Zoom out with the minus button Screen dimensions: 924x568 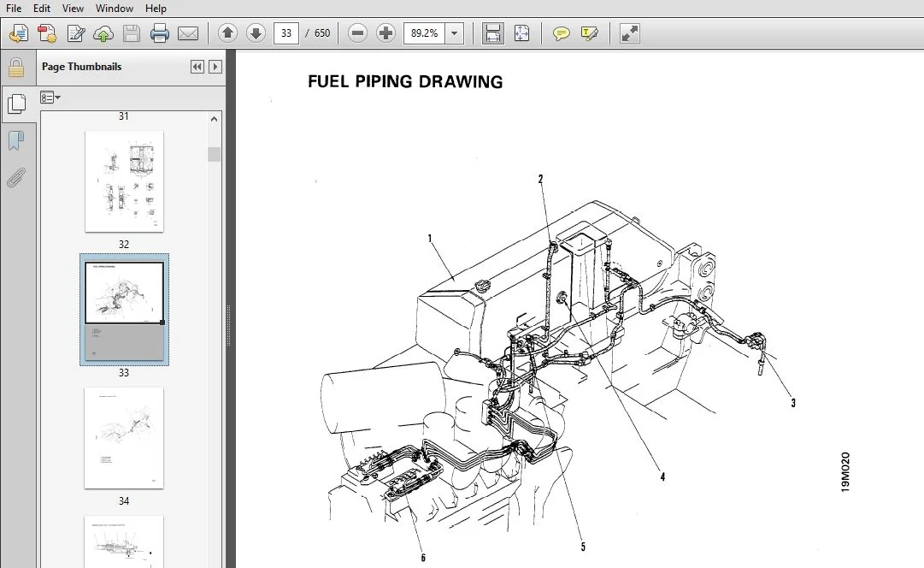point(357,33)
